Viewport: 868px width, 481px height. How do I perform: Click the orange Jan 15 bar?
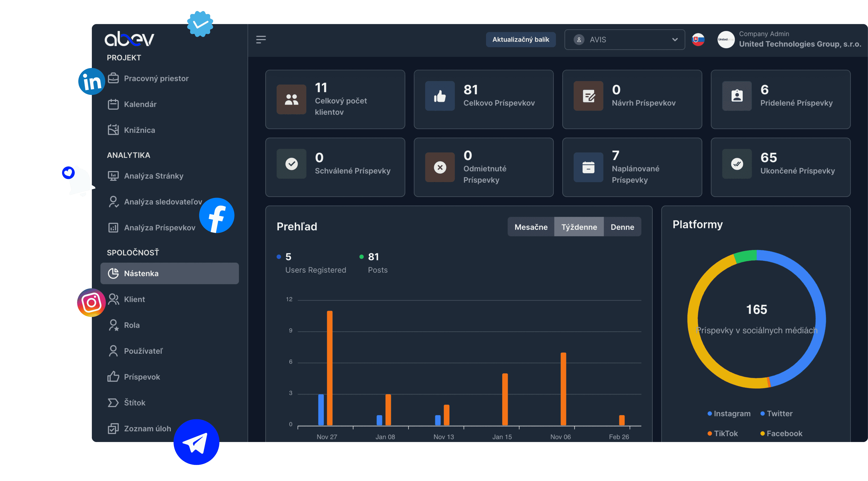(505, 399)
